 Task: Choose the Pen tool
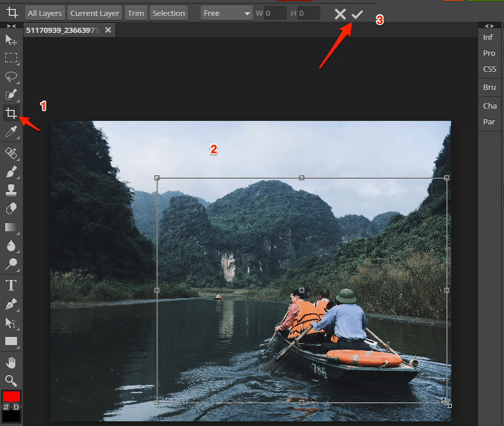(x=11, y=304)
